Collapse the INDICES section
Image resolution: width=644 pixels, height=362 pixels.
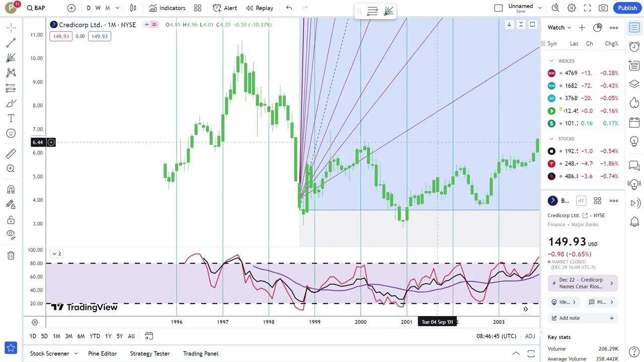551,61
